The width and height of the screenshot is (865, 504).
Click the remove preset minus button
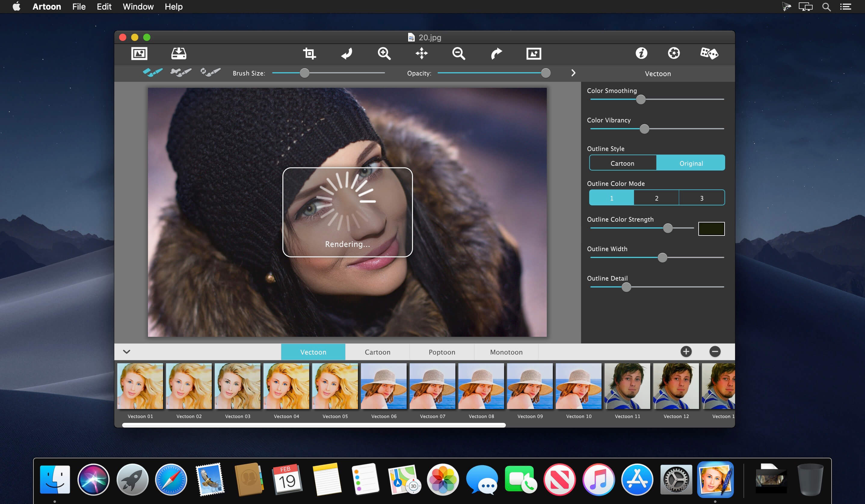pyautogui.click(x=715, y=352)
